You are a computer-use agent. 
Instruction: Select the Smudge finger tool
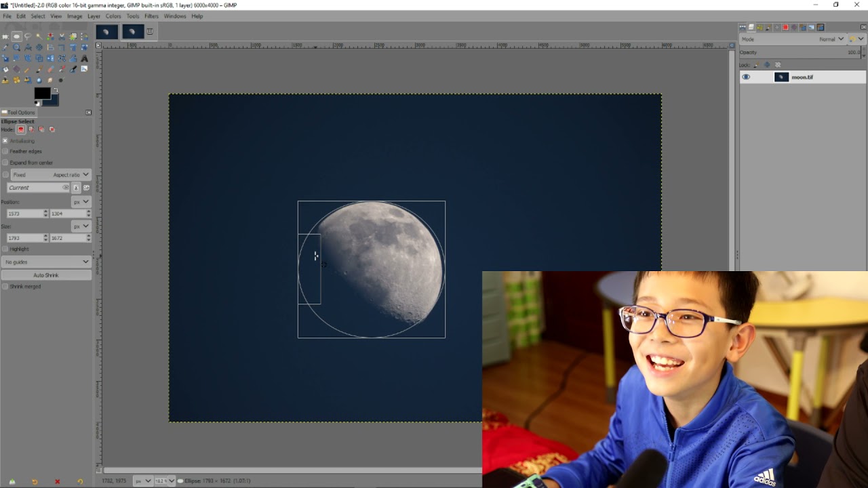(x=50, y=80)
